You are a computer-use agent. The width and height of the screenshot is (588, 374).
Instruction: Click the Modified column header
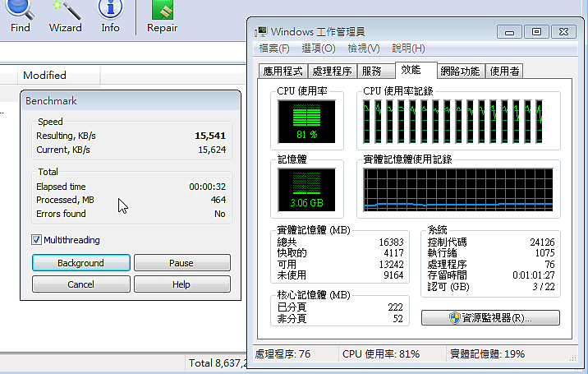(58, 75)
